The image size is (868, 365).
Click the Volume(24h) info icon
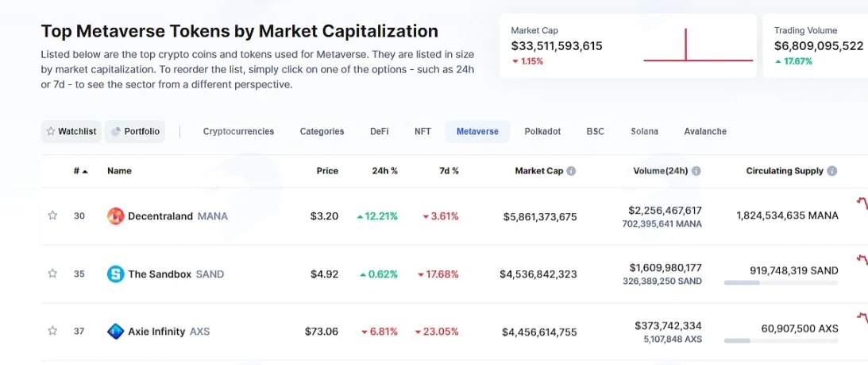point(696,171)
